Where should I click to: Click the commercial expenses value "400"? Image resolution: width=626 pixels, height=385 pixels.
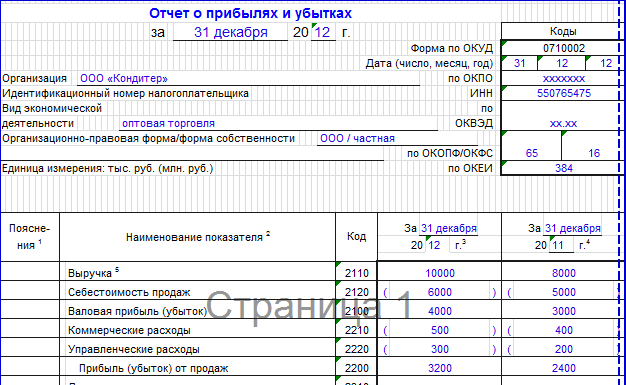564,330
